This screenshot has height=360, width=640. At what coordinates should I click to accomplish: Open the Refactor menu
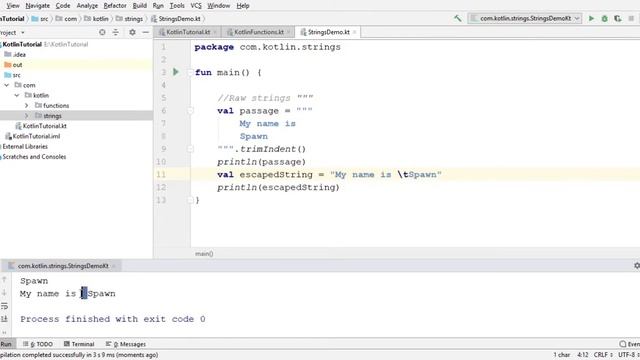click(x=115, y=6)
